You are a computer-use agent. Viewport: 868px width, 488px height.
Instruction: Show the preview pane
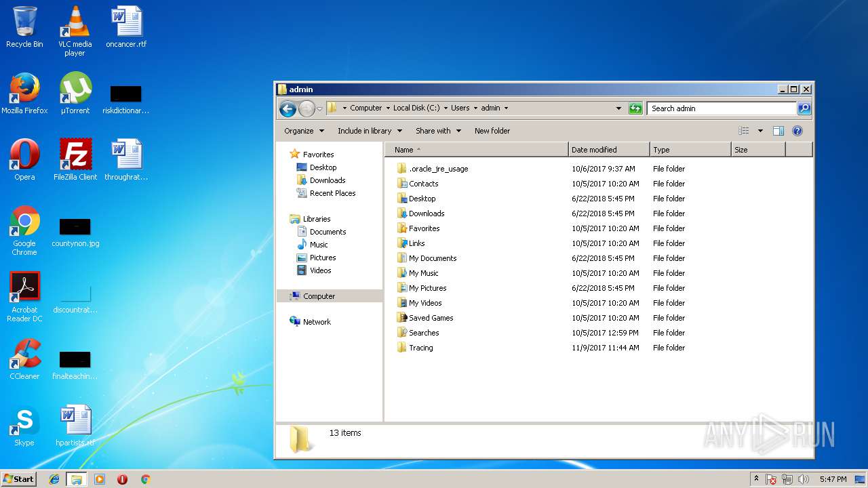tap(778, 131)
